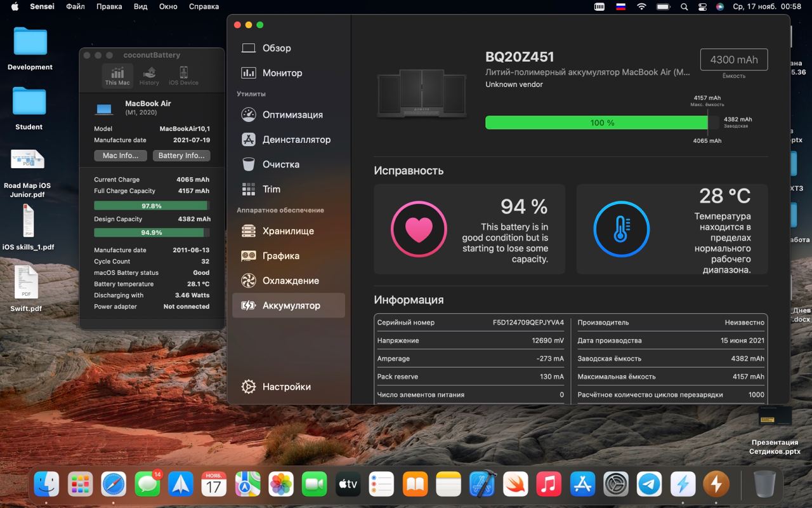812x508 pixels.
Task: Open the Sensei app menu
Action: point(43,6)
